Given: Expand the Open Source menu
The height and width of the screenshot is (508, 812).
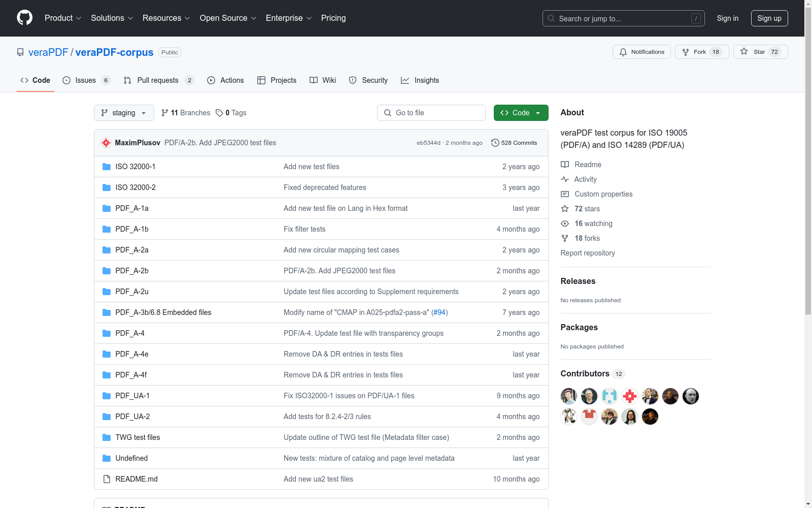Looking at the screenshot, I should [228, 18].
